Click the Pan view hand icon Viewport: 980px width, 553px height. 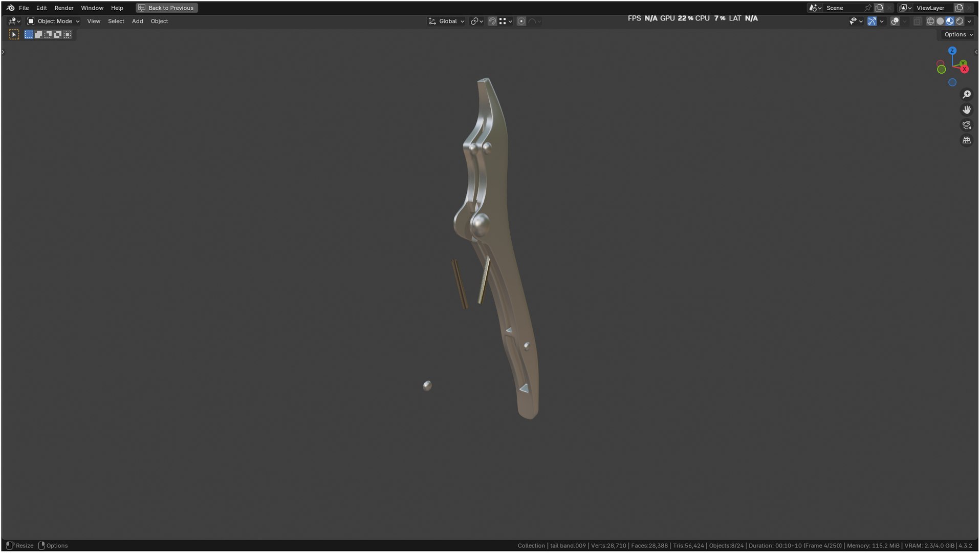tap(966, 110)
